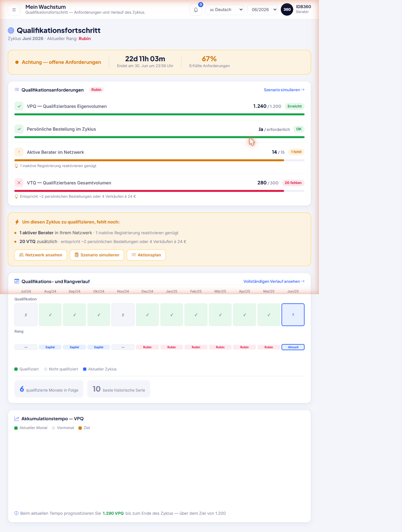This screenshot has width=402, height=532.
Task: Open notifications bell
Action: (196, 10)
